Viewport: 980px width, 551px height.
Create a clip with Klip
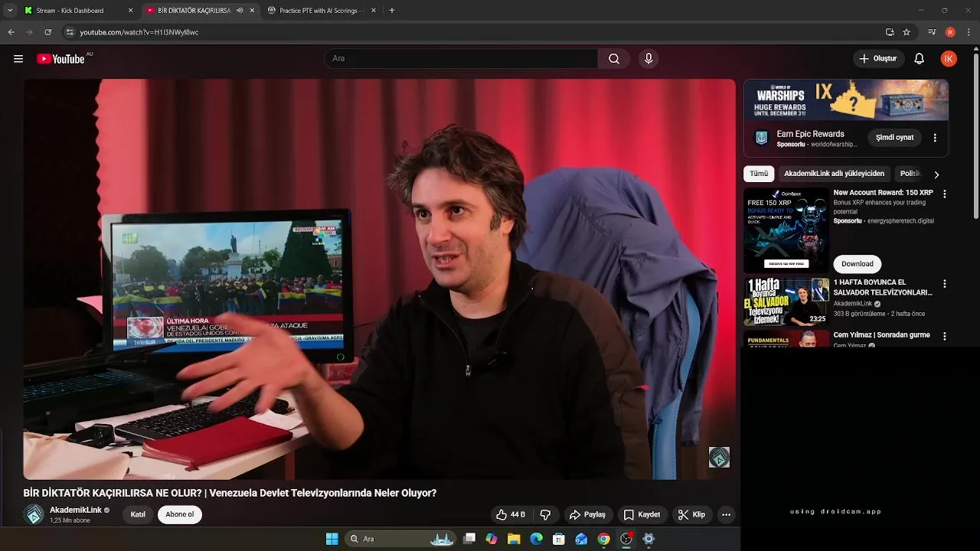[x=691, y=515]
